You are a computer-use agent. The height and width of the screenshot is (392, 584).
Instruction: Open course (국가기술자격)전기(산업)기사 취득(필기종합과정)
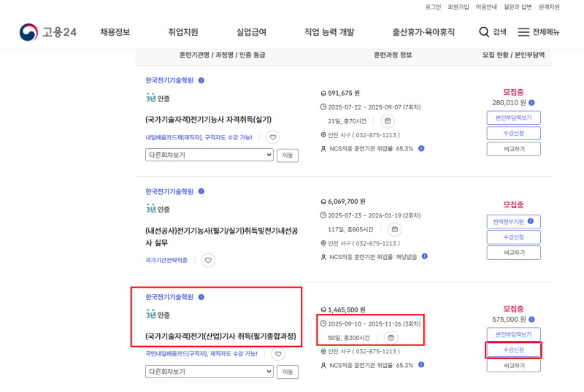coord(220,337)
